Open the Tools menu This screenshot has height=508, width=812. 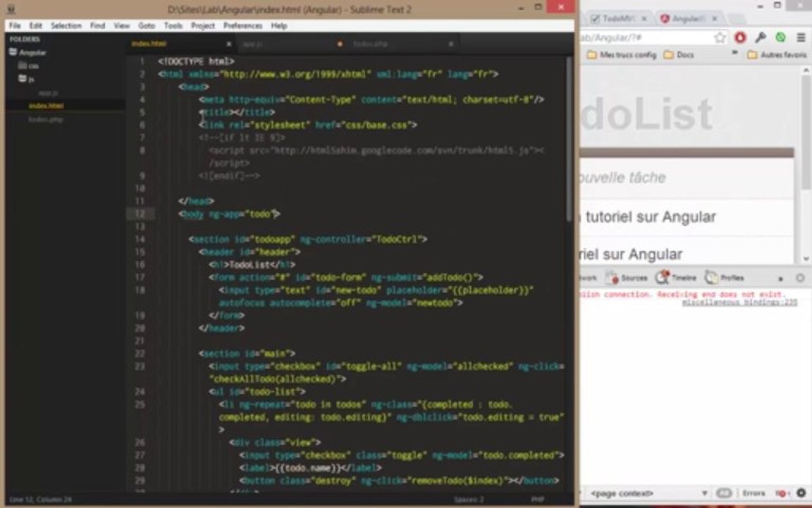coord(173,25)
